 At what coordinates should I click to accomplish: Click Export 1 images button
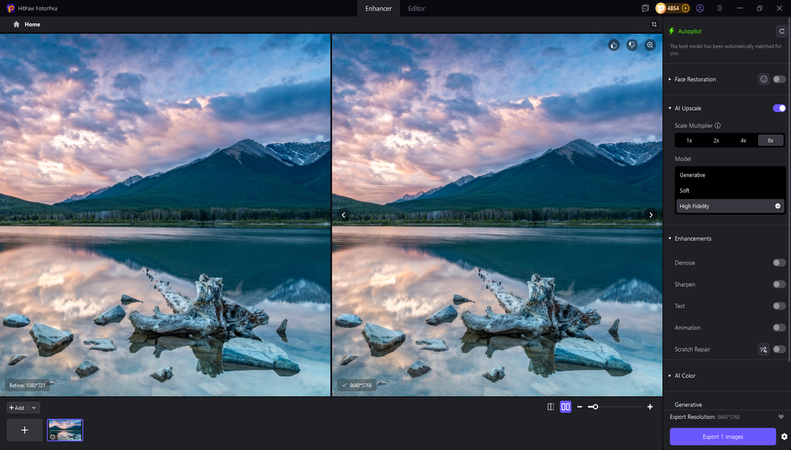(x=722, y=436)
